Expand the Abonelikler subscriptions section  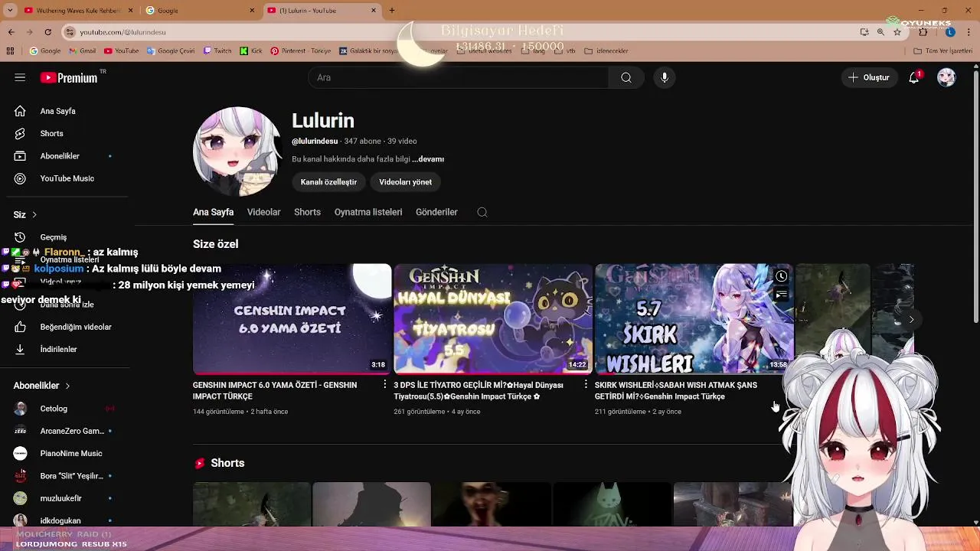coord(42,386)
